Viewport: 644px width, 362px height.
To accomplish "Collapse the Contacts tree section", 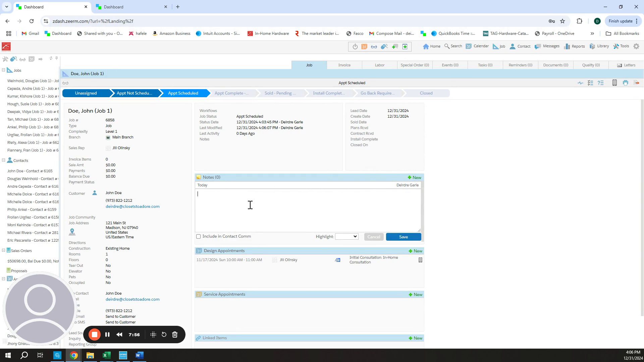I will point(4,160).
